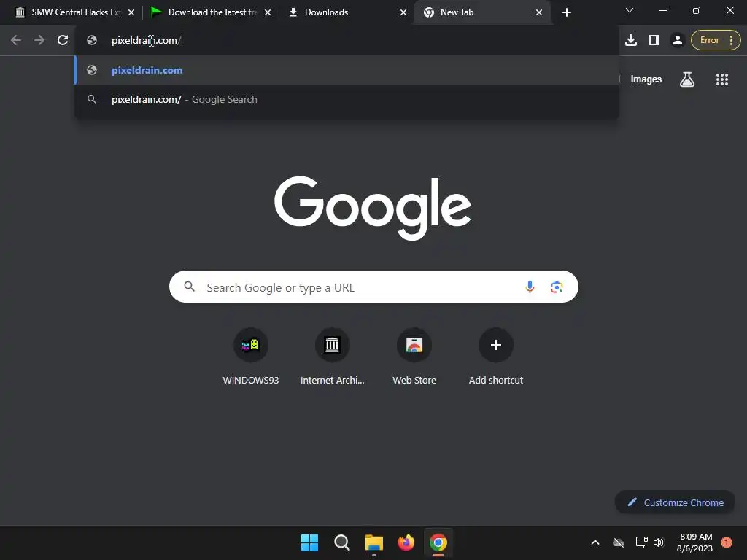Open the notification badge in tray
The image size is (747, 560).
(x=726, y=542)
